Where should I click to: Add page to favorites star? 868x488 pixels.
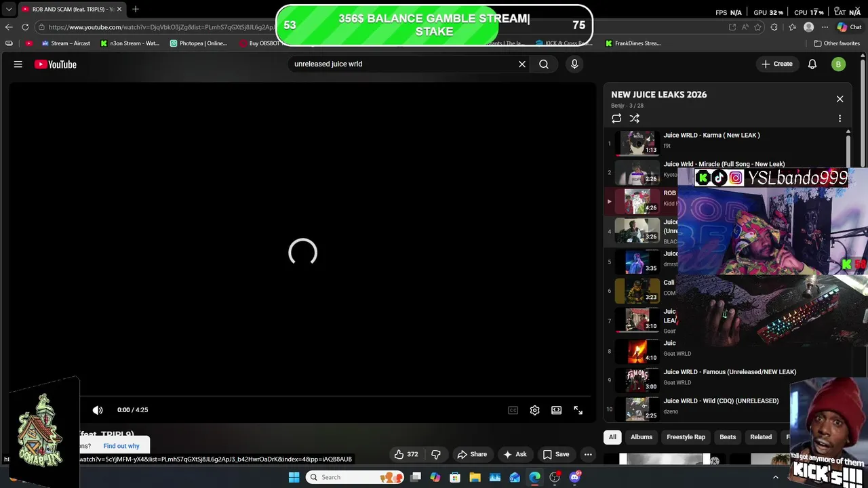[x=757, y=27]
